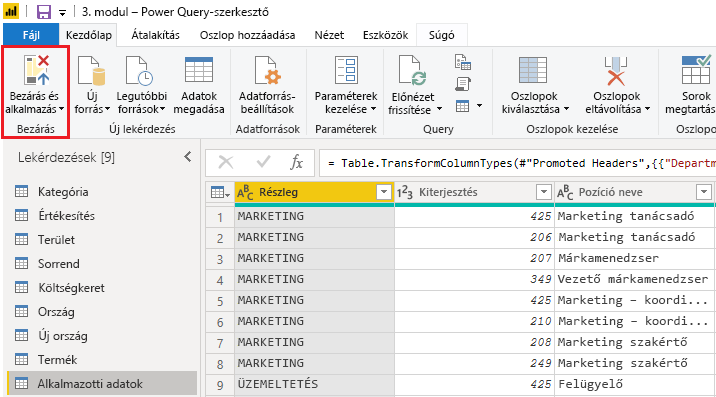Click cell ÜZEMELTETÉS in row 9
Viewport: 716px width, 397px height.
click(314, 385)
